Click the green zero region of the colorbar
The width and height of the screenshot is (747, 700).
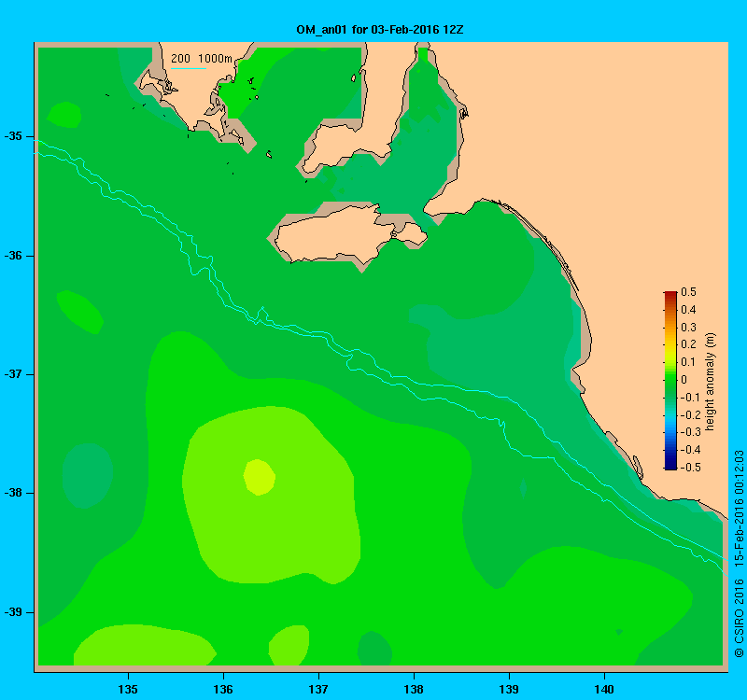(670, 380)
